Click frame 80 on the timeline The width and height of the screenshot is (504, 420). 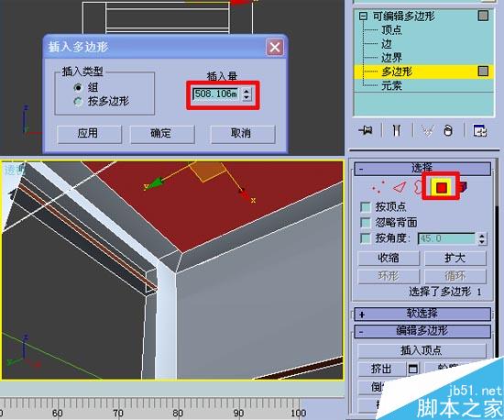point(178,413)
